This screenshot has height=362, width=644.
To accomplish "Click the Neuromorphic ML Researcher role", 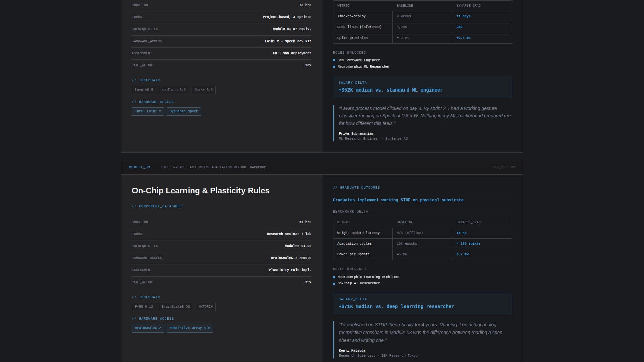I will (x=364, y=67).
